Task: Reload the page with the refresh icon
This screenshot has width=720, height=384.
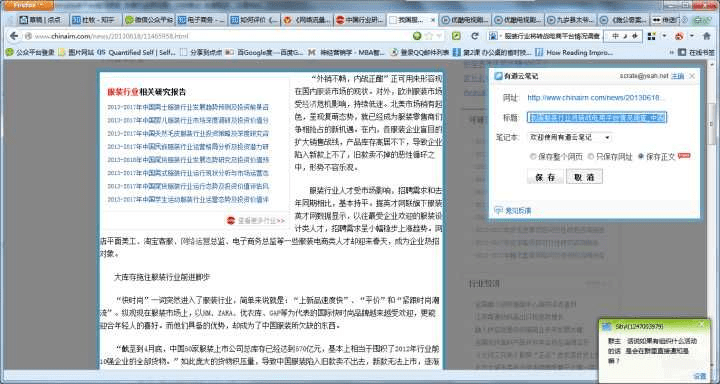Action: tap(475, 36)
